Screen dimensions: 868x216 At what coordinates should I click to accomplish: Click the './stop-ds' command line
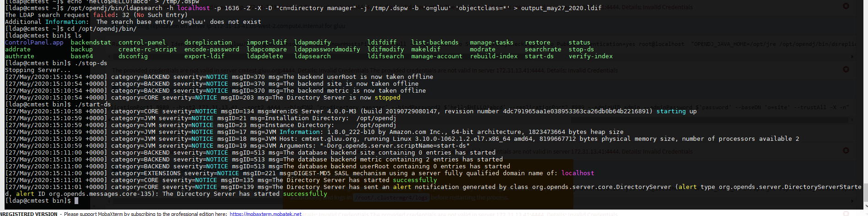point(56,63)
